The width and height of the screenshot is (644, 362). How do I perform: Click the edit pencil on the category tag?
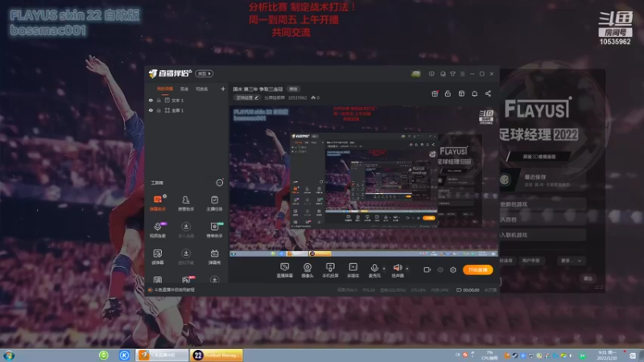(256, 97)
